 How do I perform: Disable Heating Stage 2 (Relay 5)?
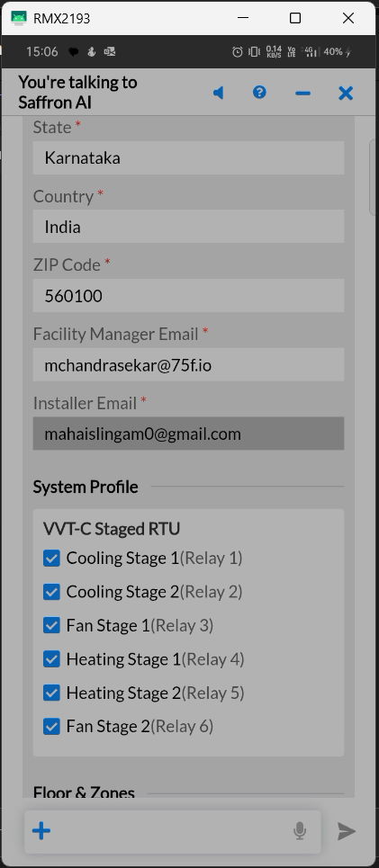pos(51,694)
